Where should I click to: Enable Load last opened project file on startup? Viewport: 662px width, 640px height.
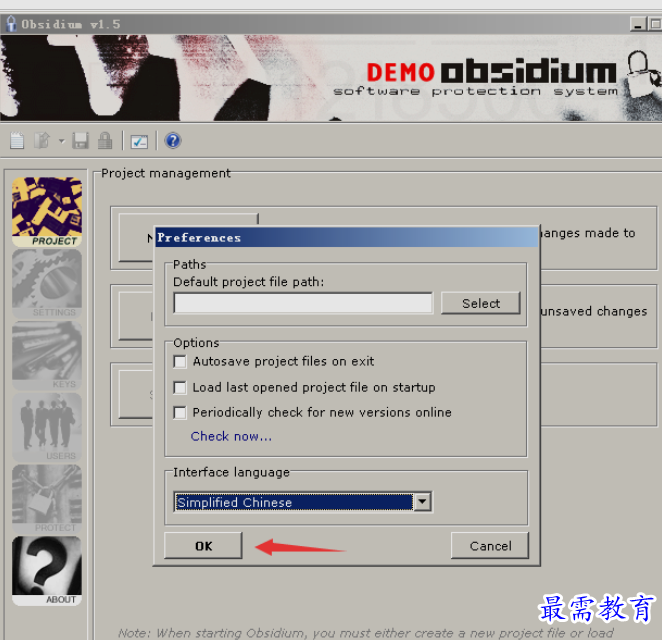pyautogui.click(x=180, y=387)
